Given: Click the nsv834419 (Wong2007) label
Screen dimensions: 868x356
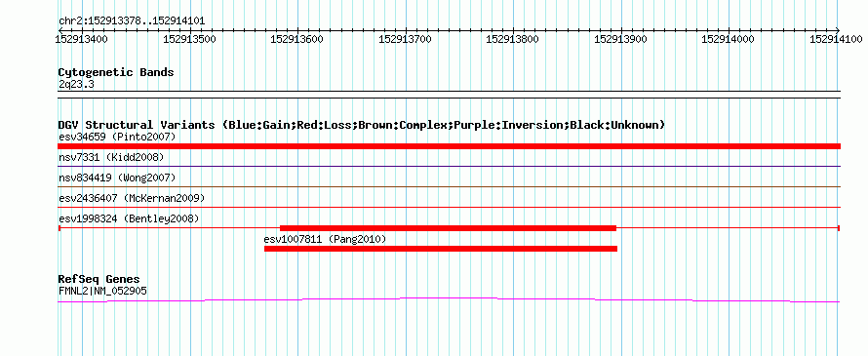Looking at the screenshot, I should click(117, 178).
